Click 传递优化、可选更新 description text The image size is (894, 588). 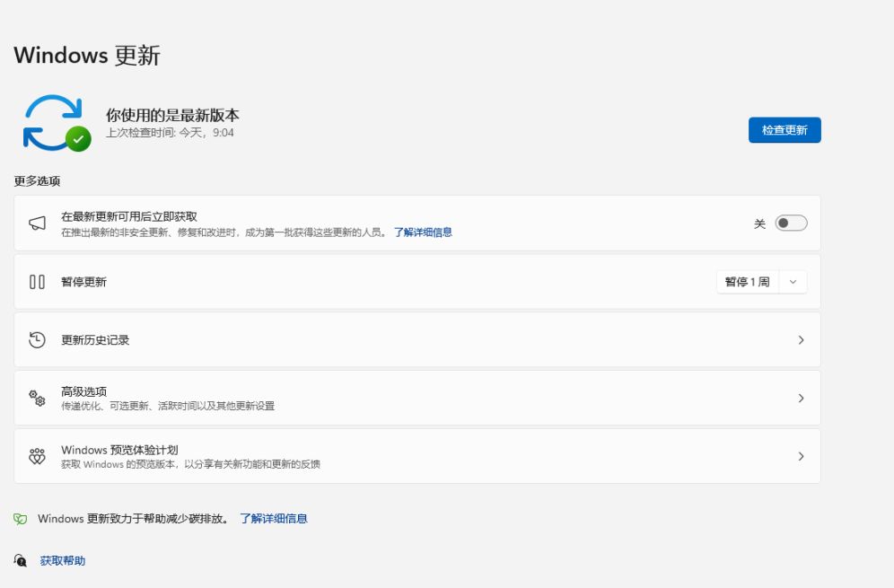coord(168,406)
